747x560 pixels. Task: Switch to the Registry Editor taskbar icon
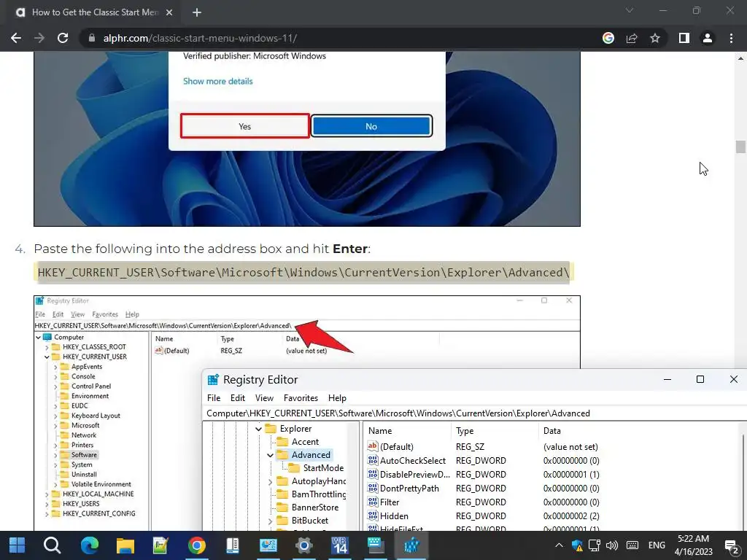click(x=411, y=545)
